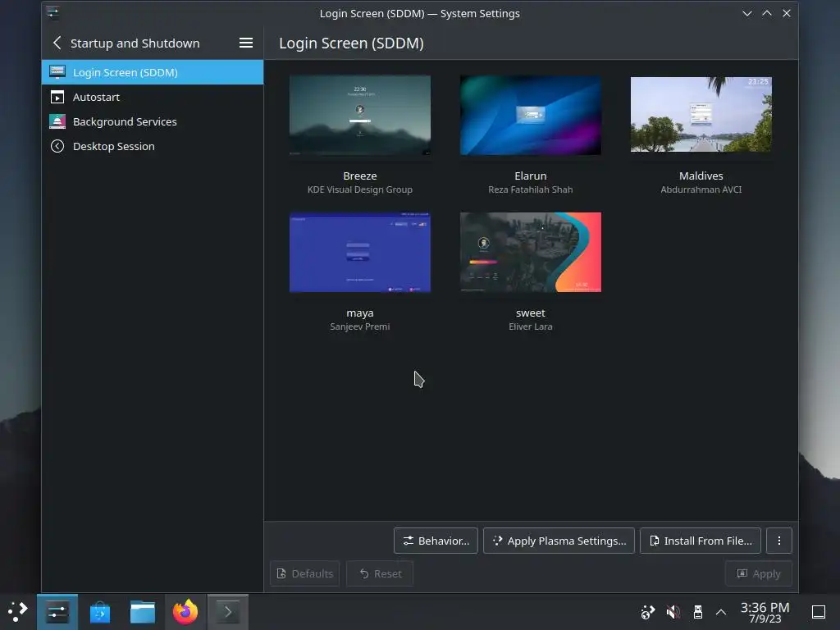Click Install From File... button

pyautogui.click(x=701, y=541)
